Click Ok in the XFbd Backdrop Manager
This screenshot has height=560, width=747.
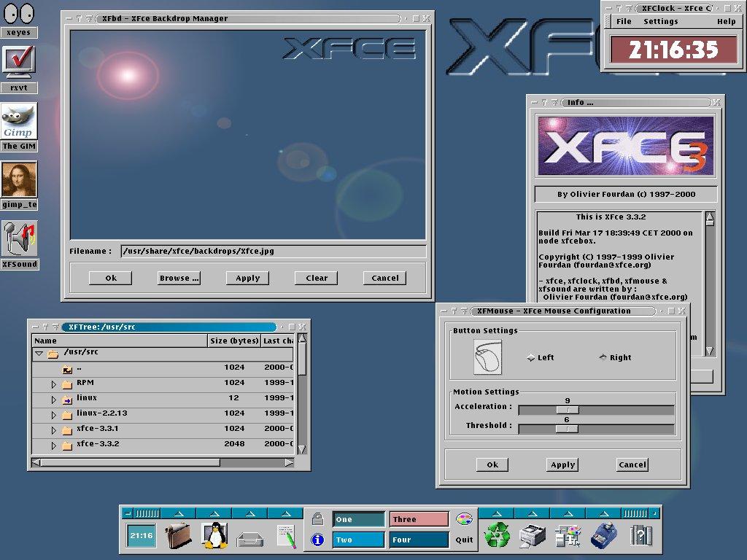pyautogui.click(x=111, y=278)
